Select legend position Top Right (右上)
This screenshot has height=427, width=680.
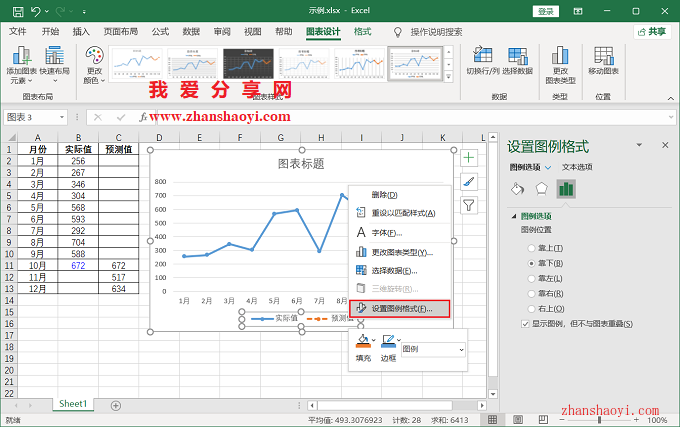[x=531, y=309]
